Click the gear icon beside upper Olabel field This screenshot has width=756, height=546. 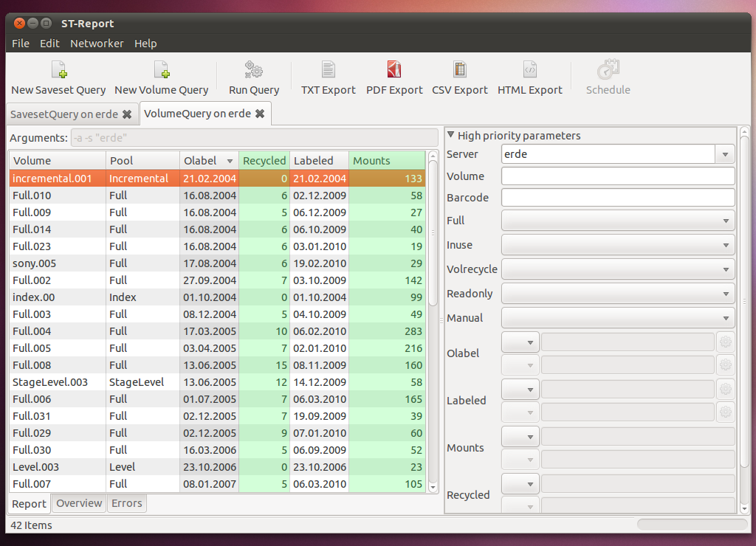(725, 342)
